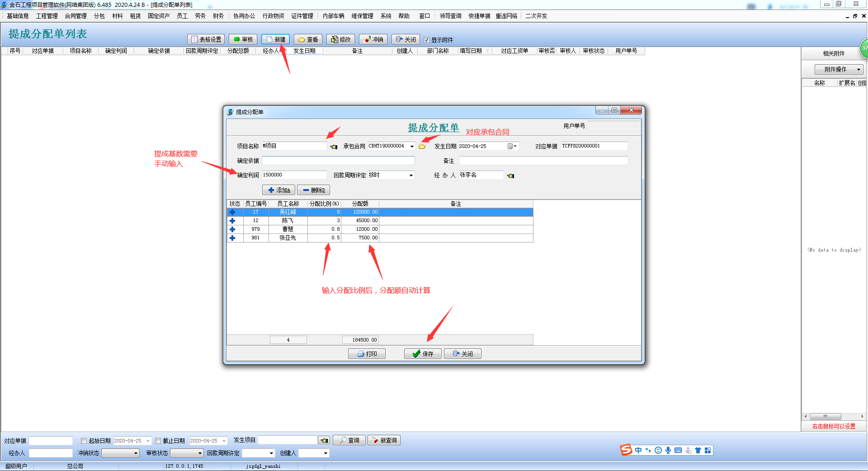Click the 添加 button to add employee
This screenshot has width=868, height=471.
pos(278,190)
